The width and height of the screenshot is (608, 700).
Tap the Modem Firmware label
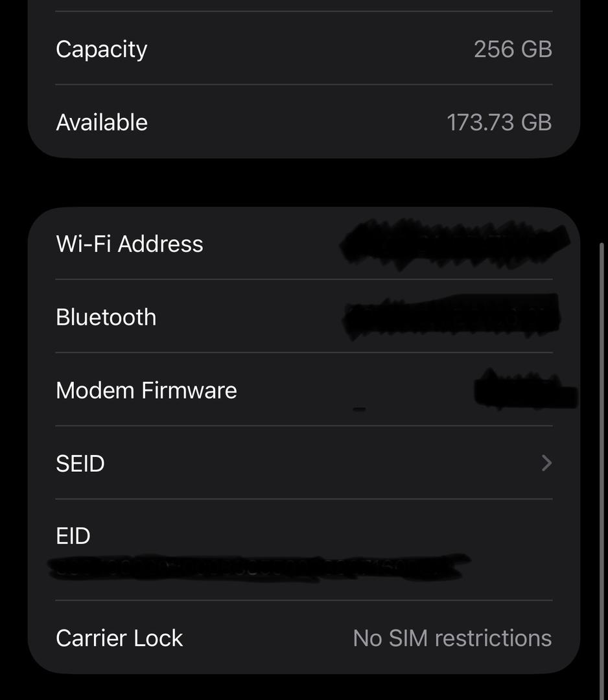[146, 390]
